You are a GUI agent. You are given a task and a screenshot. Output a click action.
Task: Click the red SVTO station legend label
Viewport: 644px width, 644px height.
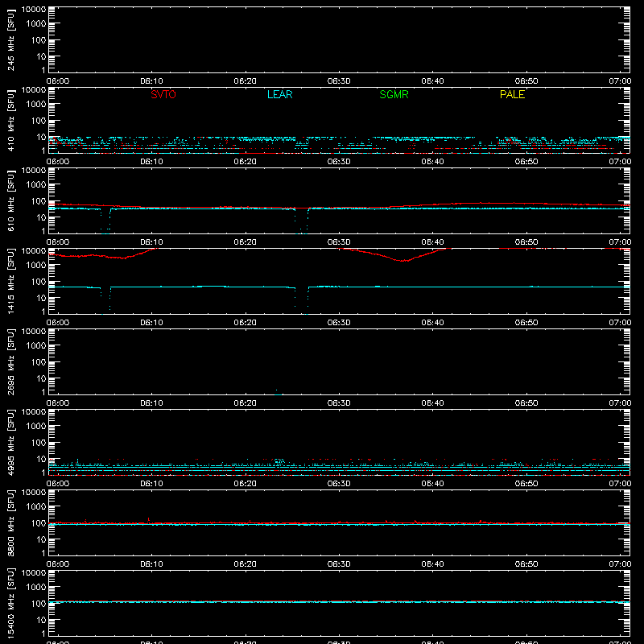(163, 94)
